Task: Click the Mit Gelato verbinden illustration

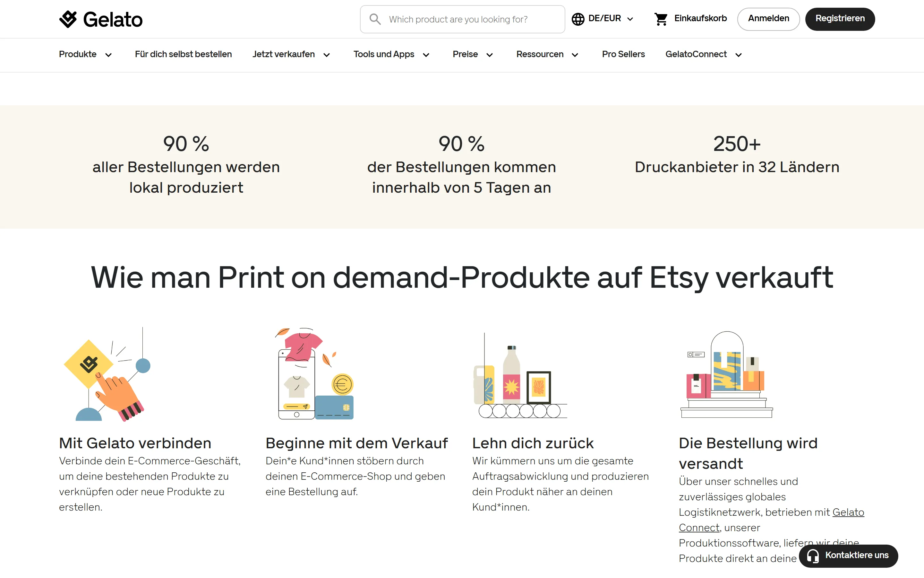Action: [107, 374]
